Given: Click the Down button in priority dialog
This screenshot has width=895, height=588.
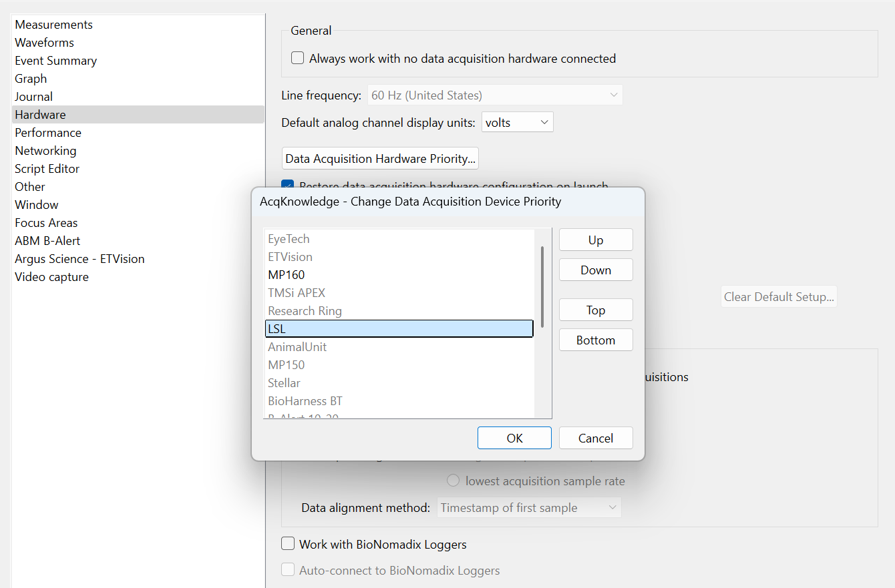Looking at the screenshot, I should 595,270.
